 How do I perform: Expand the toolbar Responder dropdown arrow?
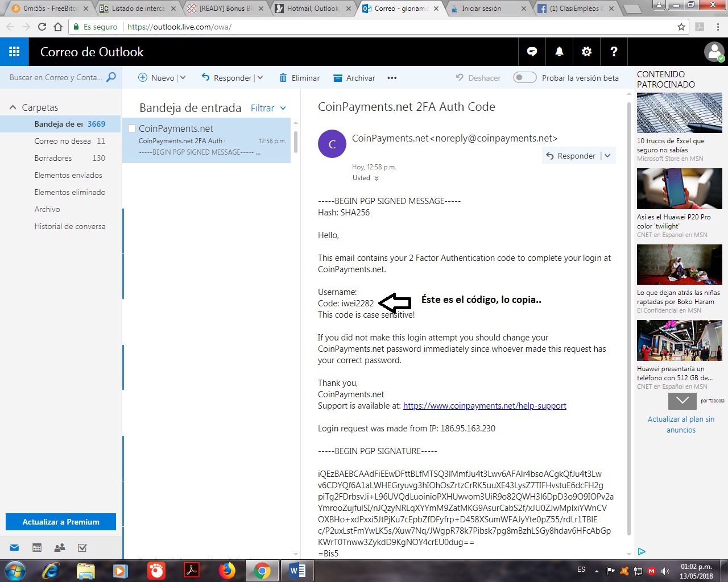[x=260, y=78]
